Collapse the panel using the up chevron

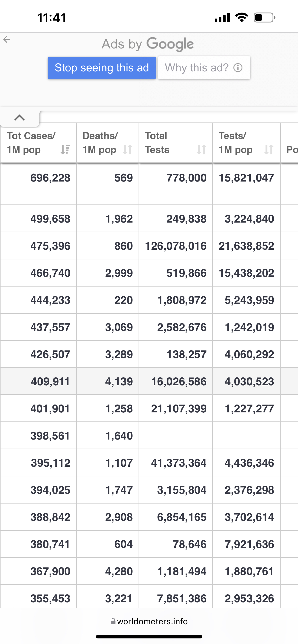point(19,118)
